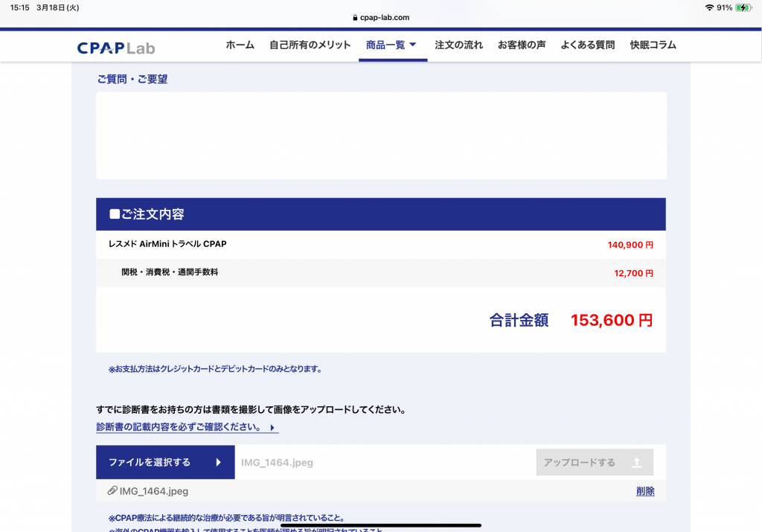
Task: Click the paperclip attachment icon
Action: tap(112, 490)
